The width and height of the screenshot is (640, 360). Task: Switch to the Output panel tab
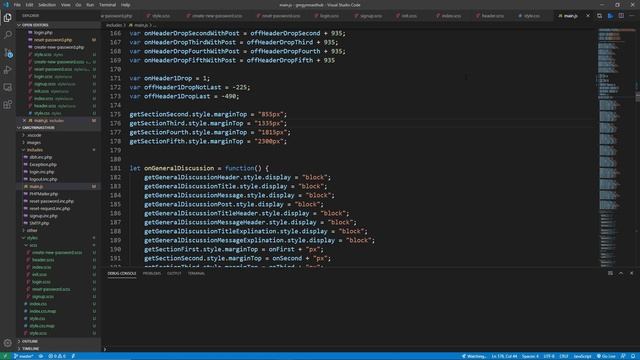click(174, 273)
